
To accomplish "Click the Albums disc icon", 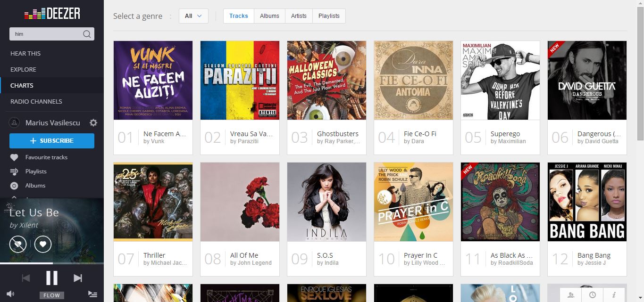I will 14,186.
